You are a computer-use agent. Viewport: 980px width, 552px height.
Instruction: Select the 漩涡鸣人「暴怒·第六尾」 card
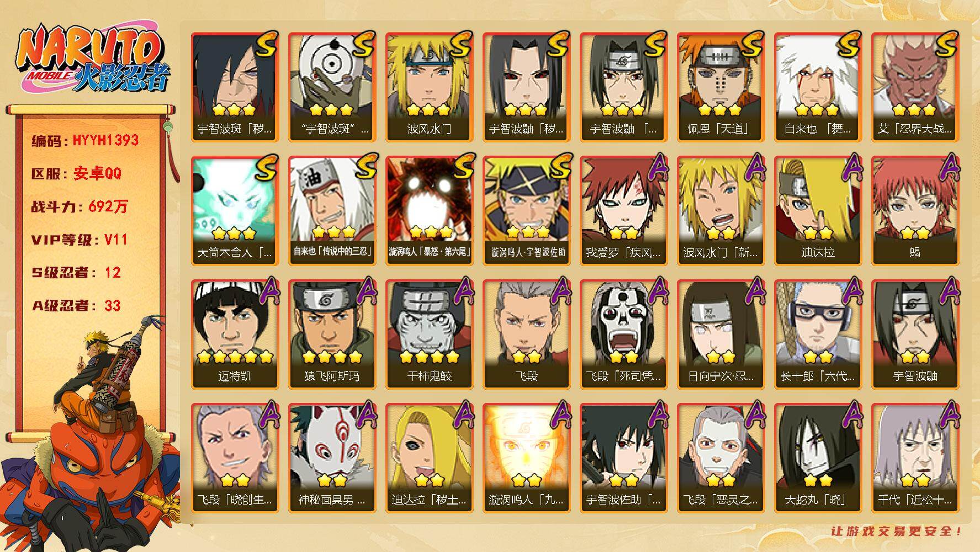pyautogui.click(x=429, y=210)
